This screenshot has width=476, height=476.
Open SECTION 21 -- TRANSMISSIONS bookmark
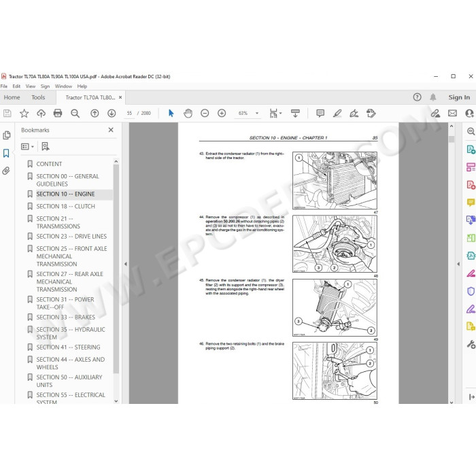58,222
